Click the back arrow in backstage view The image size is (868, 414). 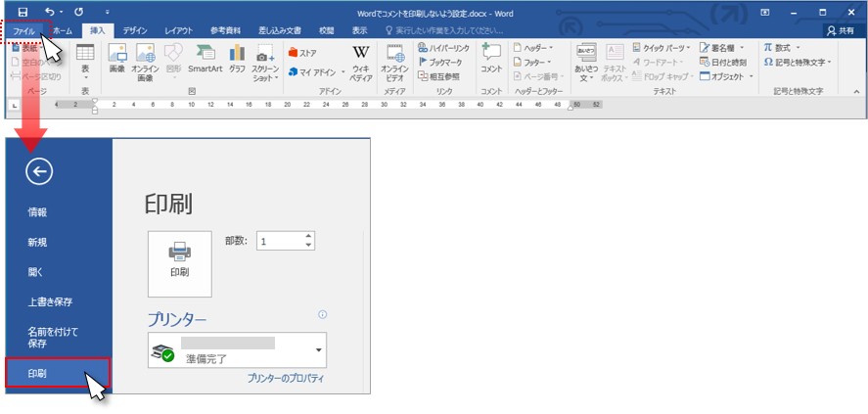39,172
